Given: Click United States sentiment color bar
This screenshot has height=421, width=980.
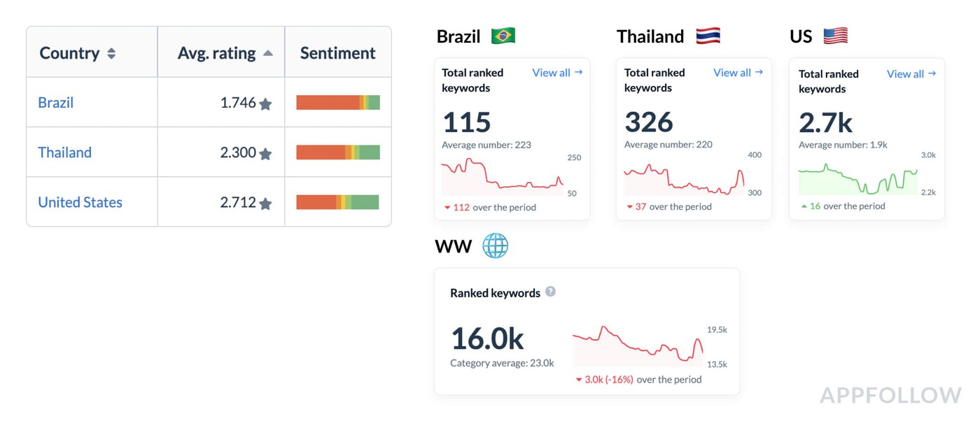Looking at the screenshot, I should pos(337,202).
